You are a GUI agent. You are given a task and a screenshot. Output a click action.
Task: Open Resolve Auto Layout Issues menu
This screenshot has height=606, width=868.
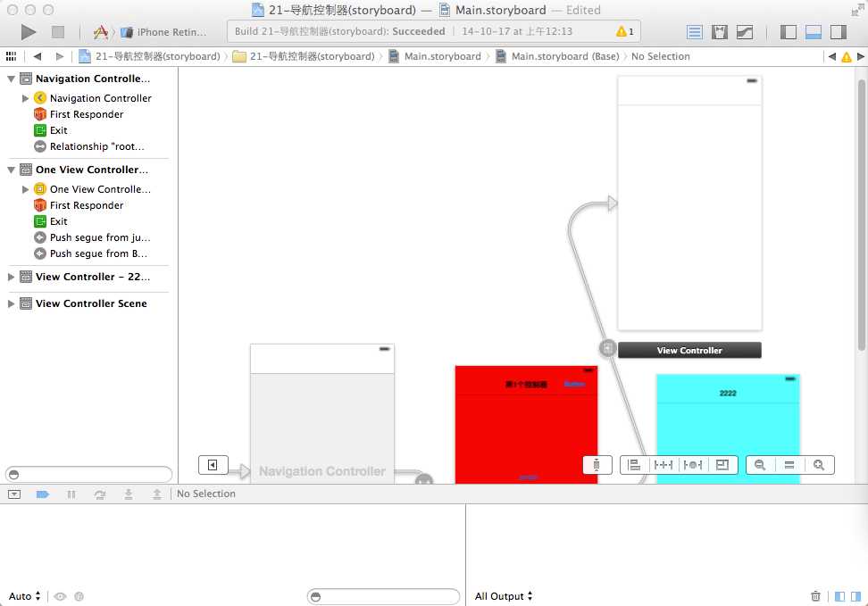[x=692, y=465]
